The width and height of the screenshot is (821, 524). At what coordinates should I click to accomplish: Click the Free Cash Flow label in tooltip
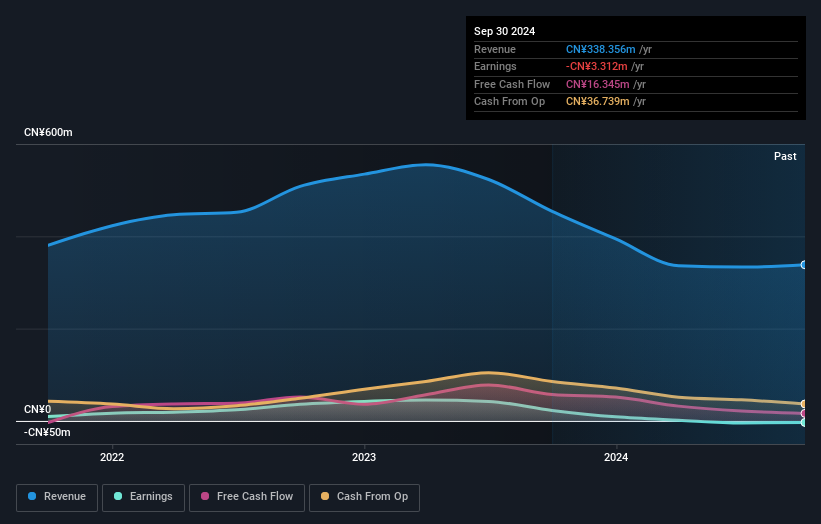coord(512,84)
